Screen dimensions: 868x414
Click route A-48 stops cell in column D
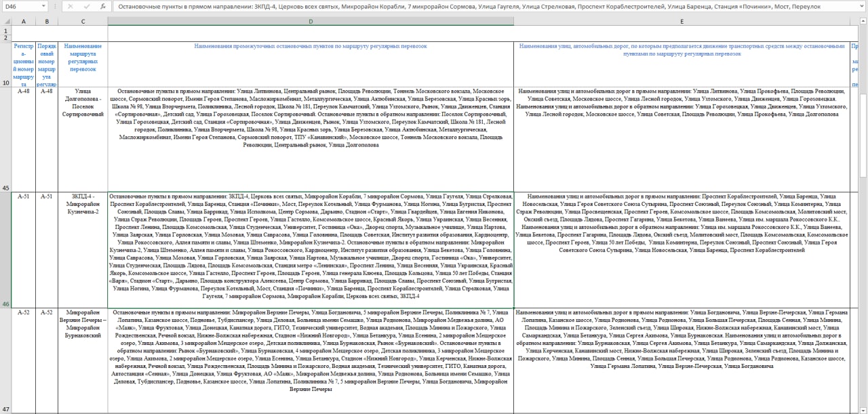click(x=311, y=139)
